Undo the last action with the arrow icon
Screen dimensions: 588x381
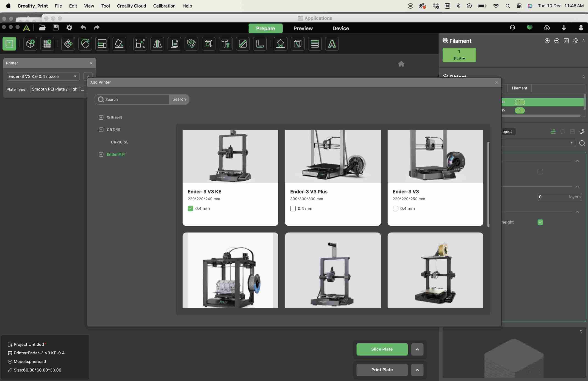83,28
